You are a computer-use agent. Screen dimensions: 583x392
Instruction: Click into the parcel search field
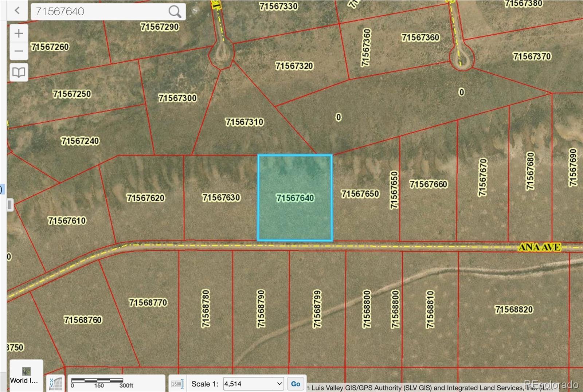pyautogui.click(x=100, y=12)
